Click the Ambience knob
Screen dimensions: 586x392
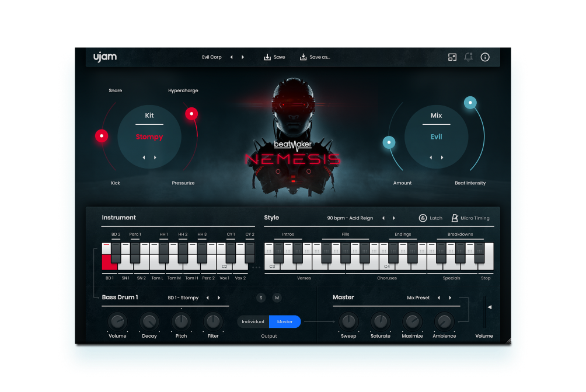[444, 321]
